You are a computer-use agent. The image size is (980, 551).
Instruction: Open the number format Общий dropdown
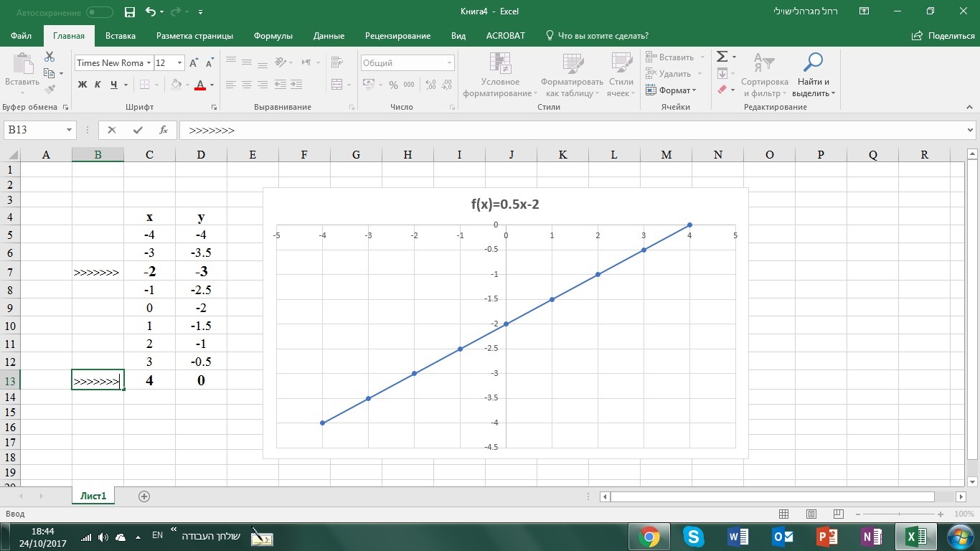click(449, 63)
